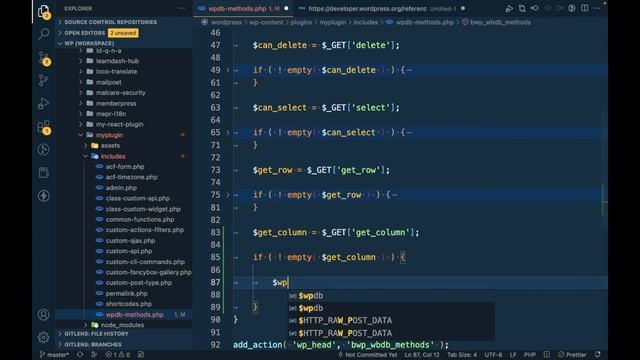Change Tab Size: 4 setting
640x360 pixels.
pyautogui.click(x=462, y=355)
